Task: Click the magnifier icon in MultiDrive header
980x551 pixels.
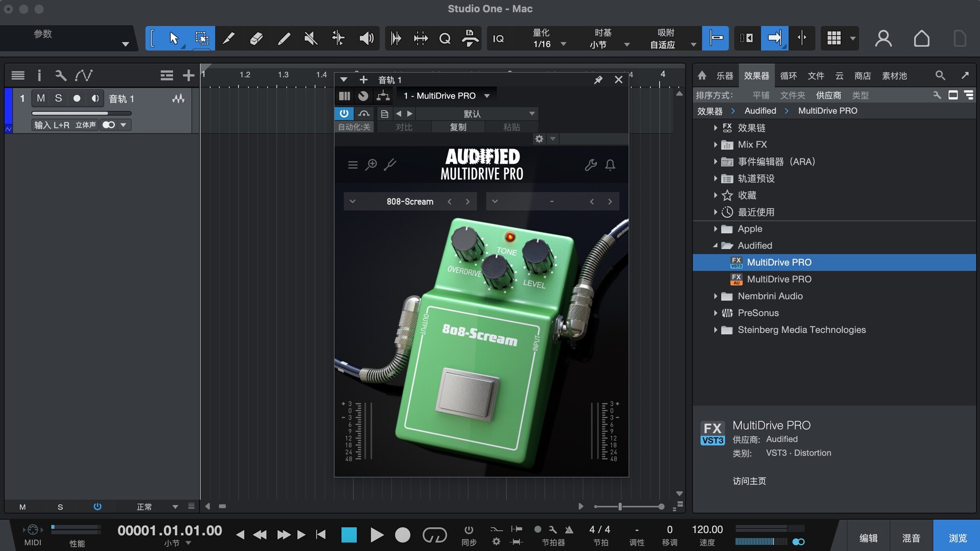Action: pyautogui.click(x=371, y=165)
